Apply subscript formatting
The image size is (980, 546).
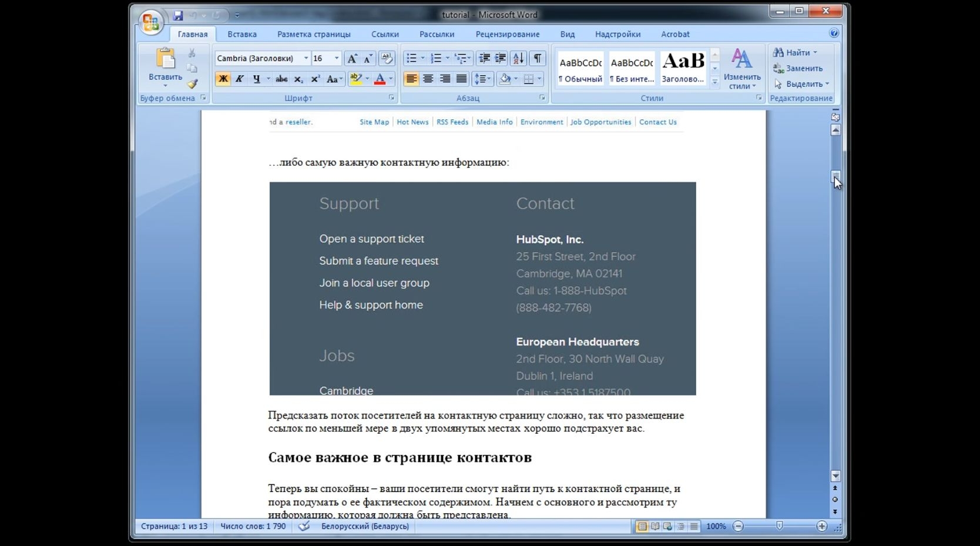click(x=298, y=79)
